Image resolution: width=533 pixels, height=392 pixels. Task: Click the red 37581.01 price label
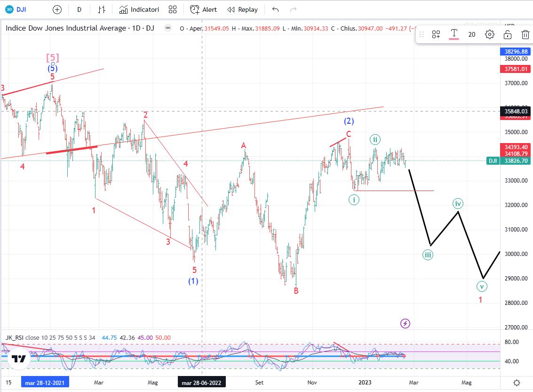(516, 69)
